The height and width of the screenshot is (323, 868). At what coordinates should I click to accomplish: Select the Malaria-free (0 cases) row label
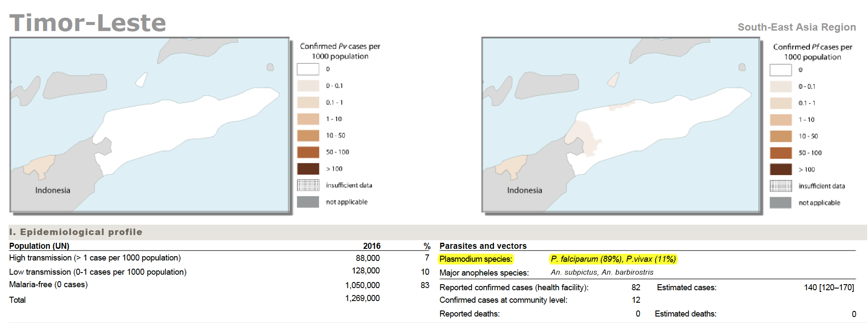[48, 285]
